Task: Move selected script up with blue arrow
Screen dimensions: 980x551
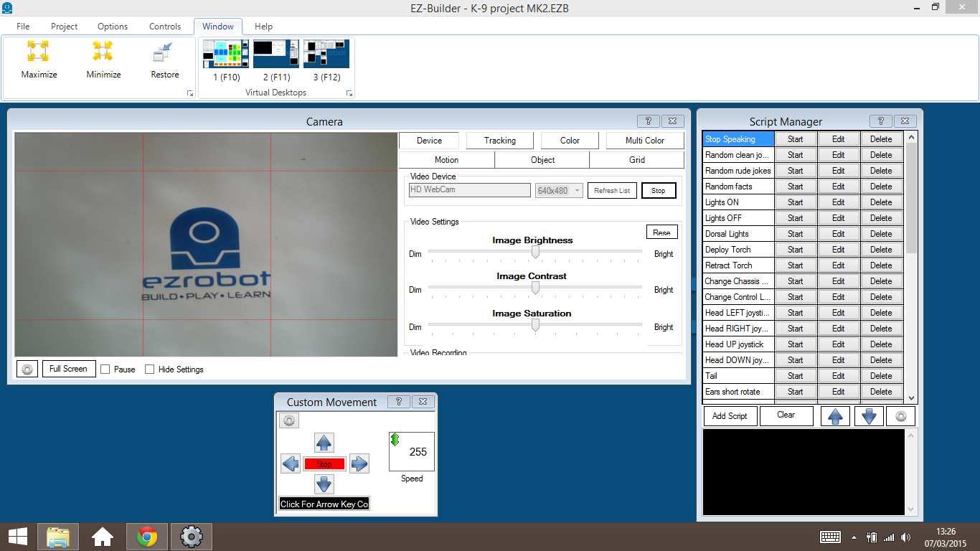Action: pos(835,415)
